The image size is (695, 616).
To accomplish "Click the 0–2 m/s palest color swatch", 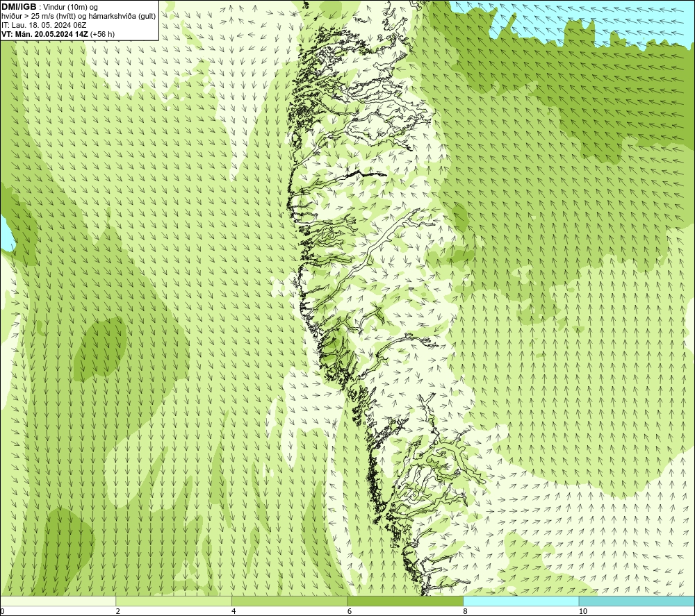I will pos(58,601).
